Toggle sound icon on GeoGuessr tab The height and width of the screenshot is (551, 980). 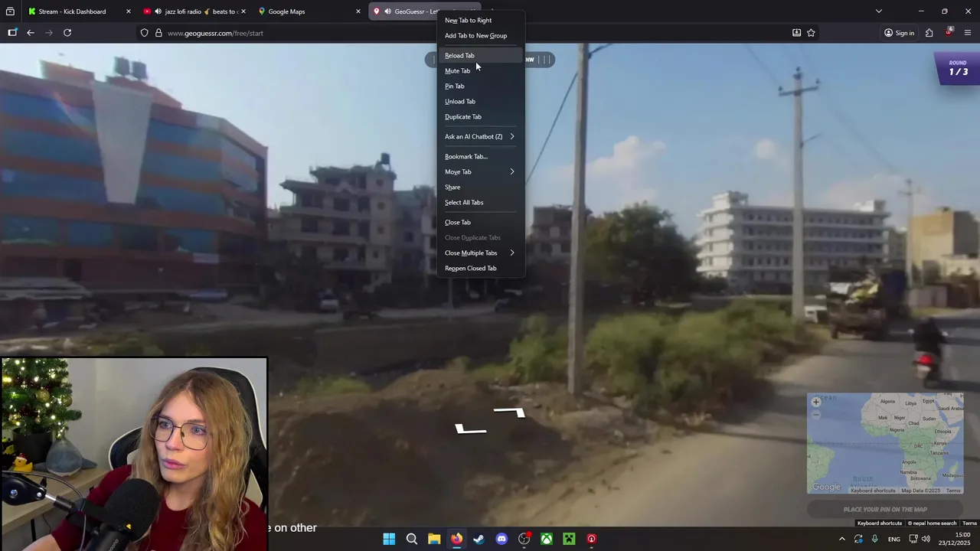388,11
